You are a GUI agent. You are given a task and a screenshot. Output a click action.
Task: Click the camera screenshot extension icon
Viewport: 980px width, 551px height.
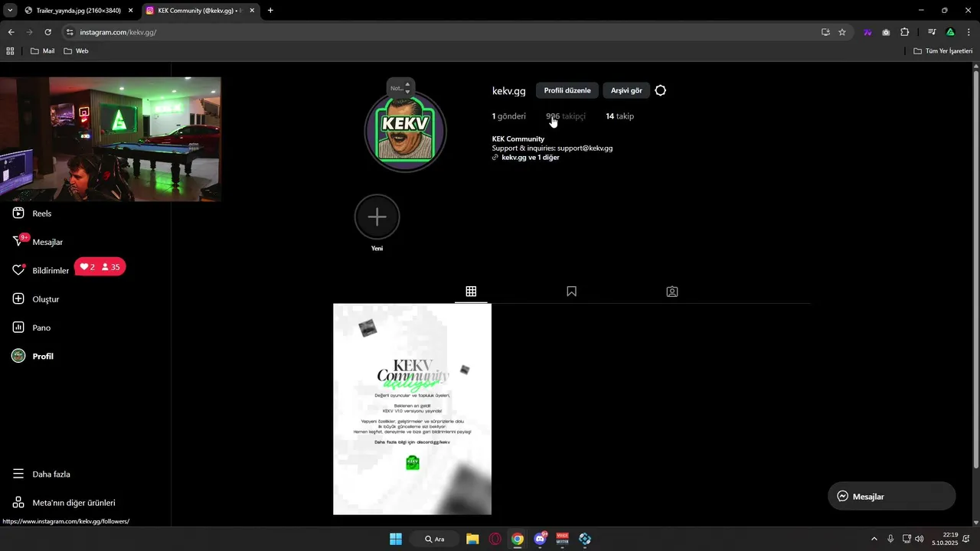pos(886,32)
